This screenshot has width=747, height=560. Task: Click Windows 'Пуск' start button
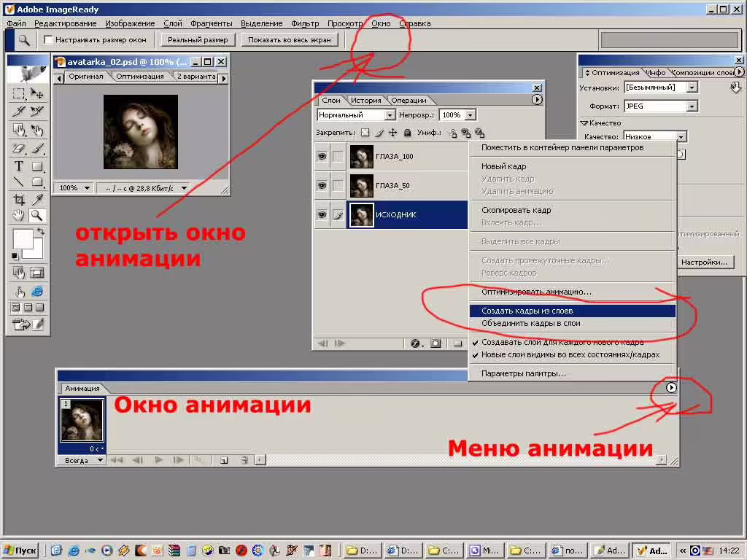20,551
